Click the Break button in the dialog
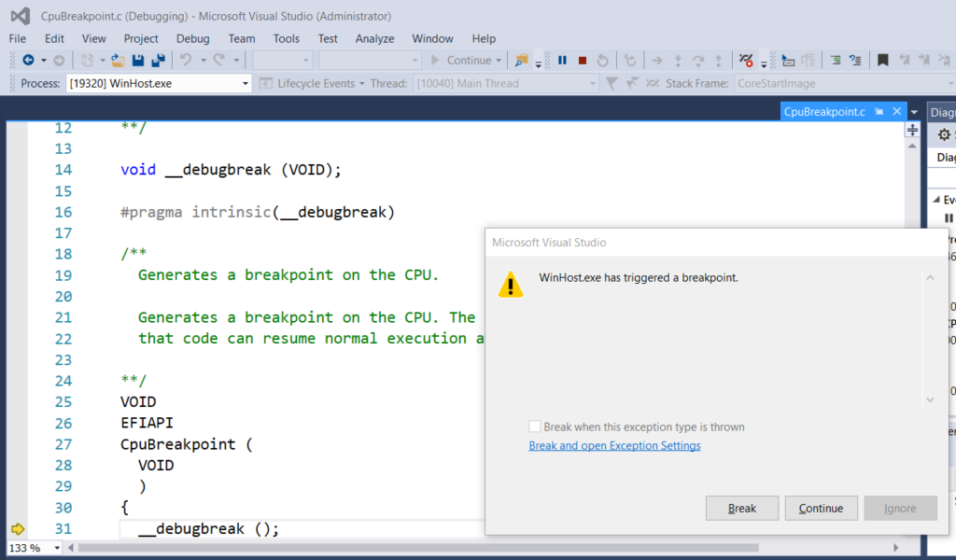This screenshot has height=560, width=956. click(742, 509)
